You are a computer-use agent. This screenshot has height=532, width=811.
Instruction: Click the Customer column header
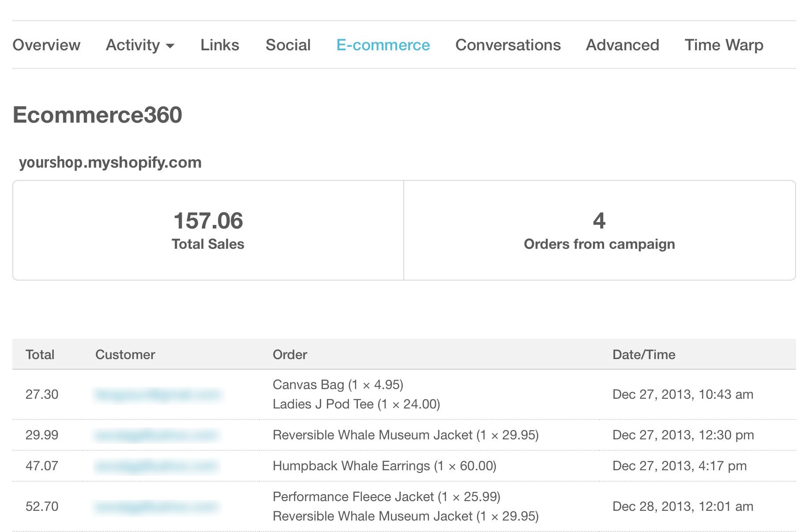click(x=125, y=355)
